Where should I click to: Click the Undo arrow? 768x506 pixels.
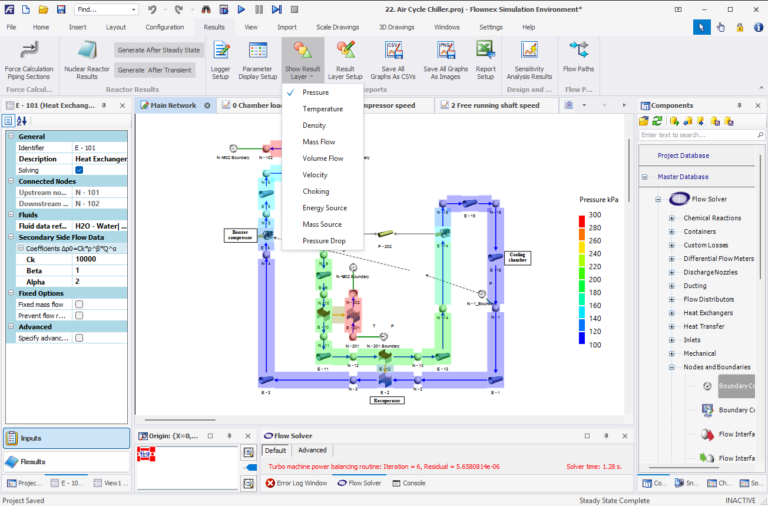tap(152, 9)
